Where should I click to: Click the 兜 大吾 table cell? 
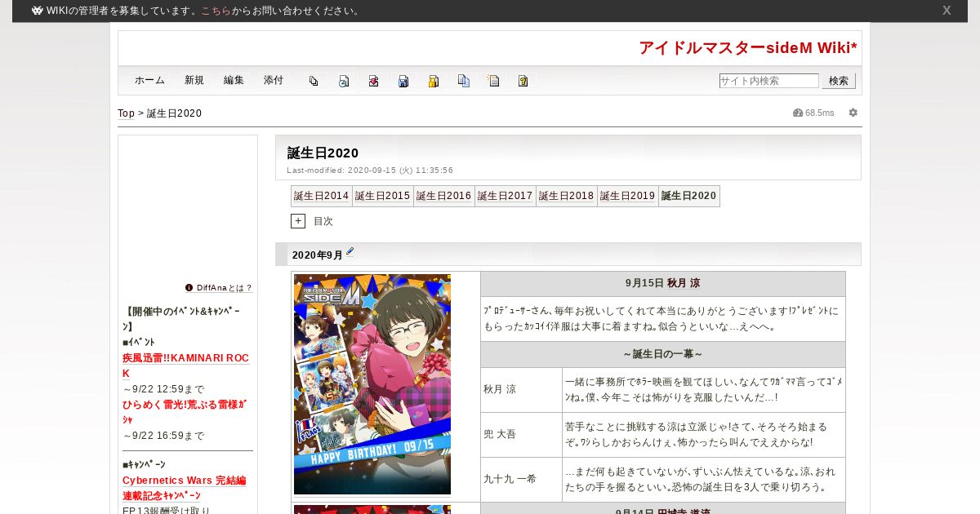(522, 435)
